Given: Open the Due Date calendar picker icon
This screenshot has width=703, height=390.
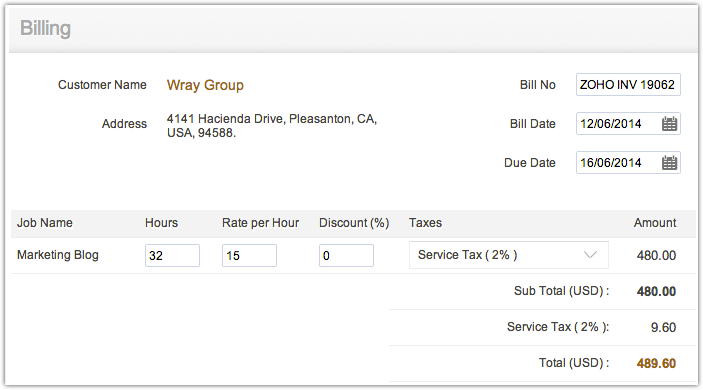Looking at the screenshot, I should click(669, 163).
